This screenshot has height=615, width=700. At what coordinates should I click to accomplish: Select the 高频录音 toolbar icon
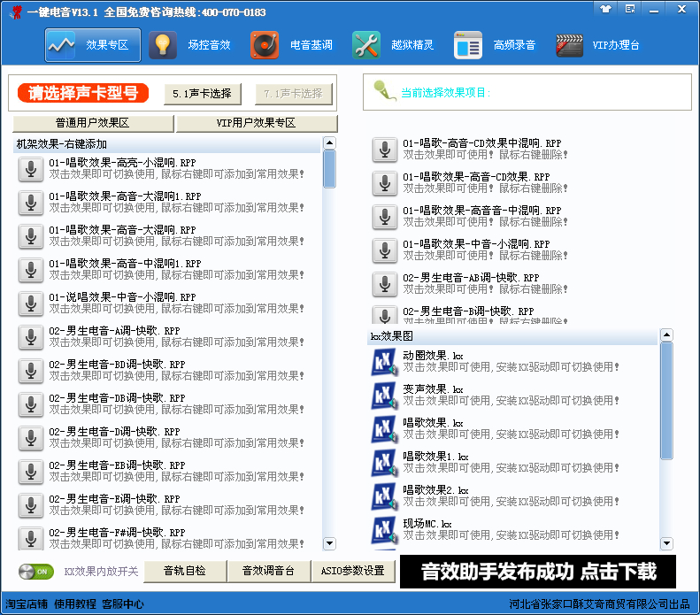(468, 45)
